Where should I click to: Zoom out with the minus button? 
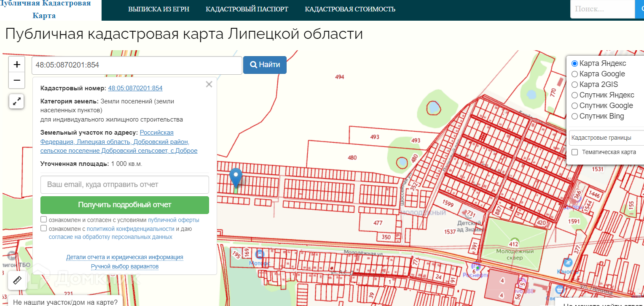pos(17,80)
